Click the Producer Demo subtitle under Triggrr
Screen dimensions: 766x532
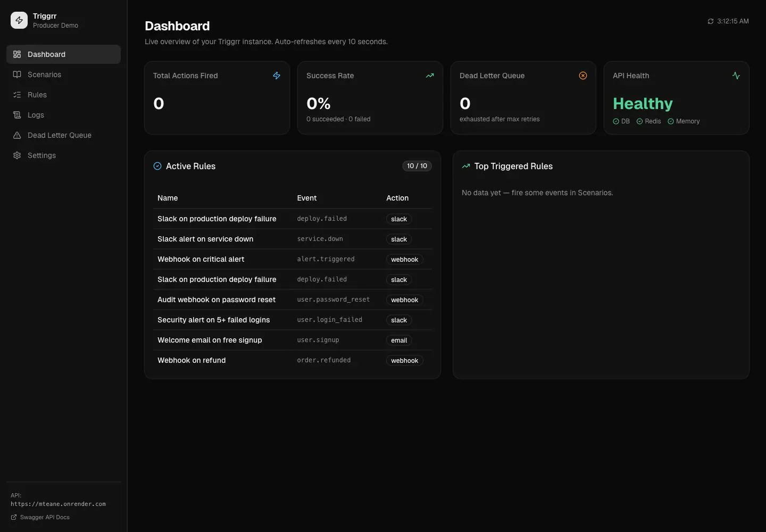[55, 26]
